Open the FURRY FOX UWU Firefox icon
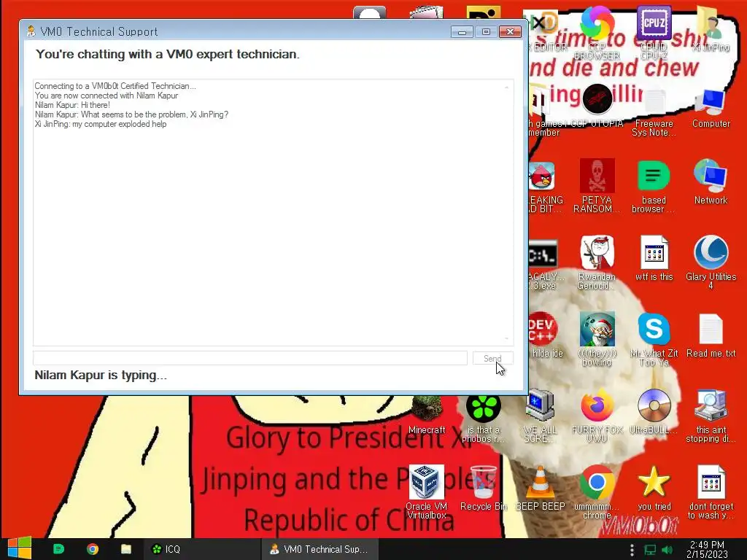Screen dimensions: 747x560 pos(597,416)
